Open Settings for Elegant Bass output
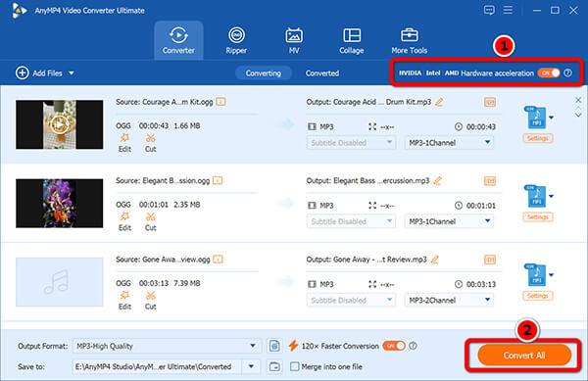The image size is (588, 381). tap(538, 217)
